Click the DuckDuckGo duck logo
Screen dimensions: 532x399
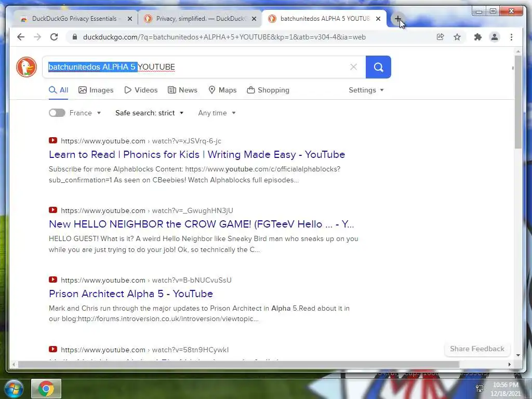tap(26, 67)
